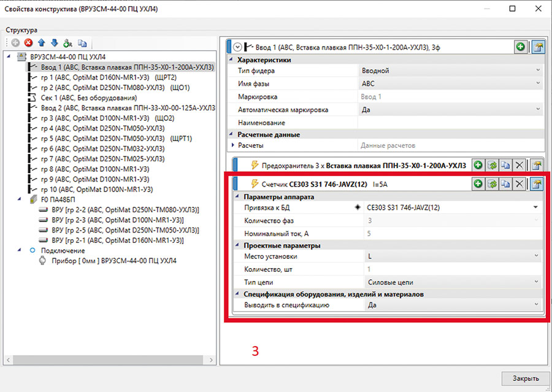552x392 pixels.
Task: Click tree horizontal scrollbar right arrow
Action: coord(211,360)
